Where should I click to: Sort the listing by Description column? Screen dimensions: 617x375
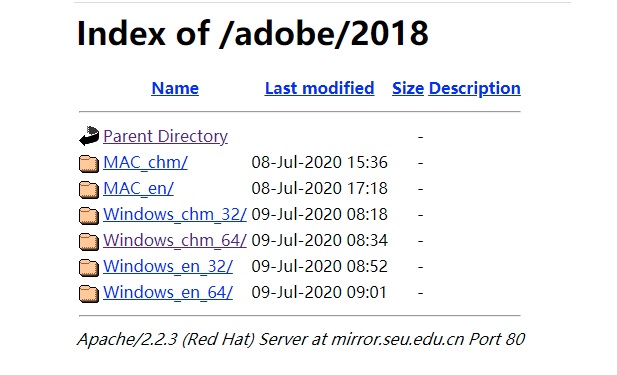pos(475,88)
